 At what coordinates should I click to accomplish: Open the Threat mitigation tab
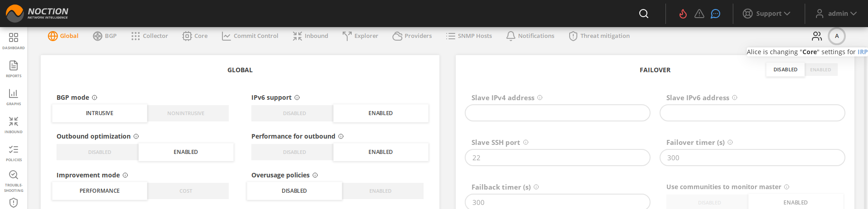[x=599, y=36]
